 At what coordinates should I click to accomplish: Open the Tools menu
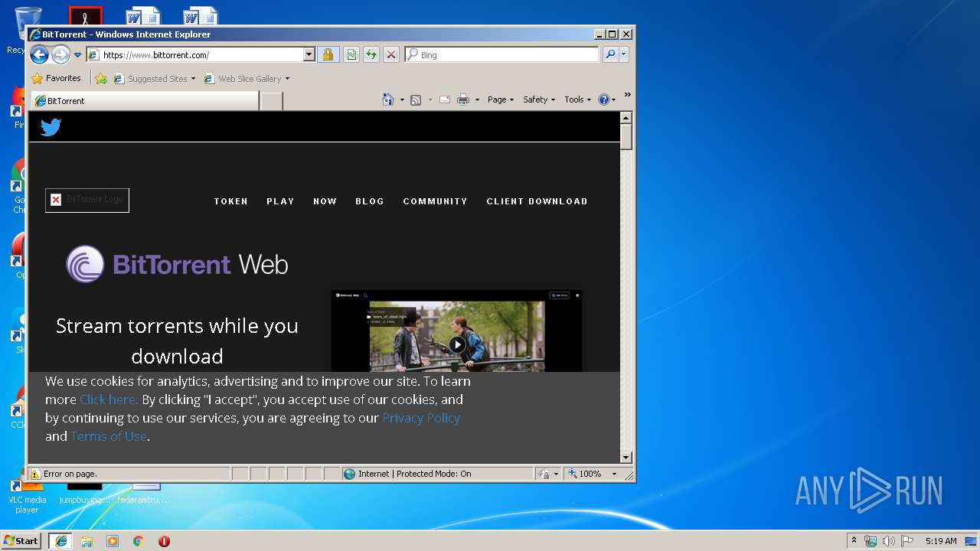578,99
